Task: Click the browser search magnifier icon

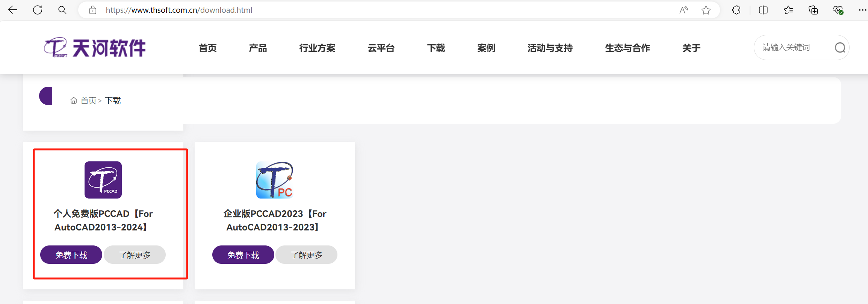Action: pyautogui.click(x=62, y=10)
